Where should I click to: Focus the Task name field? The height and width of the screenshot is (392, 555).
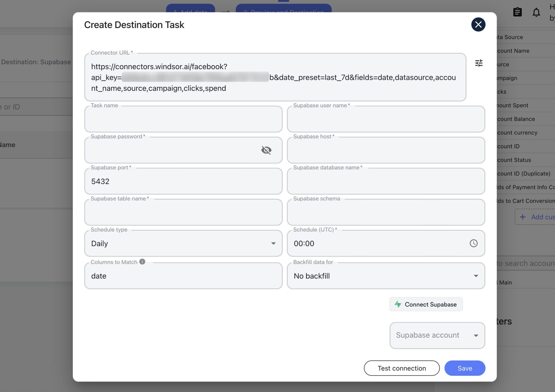tap(183, 119)
